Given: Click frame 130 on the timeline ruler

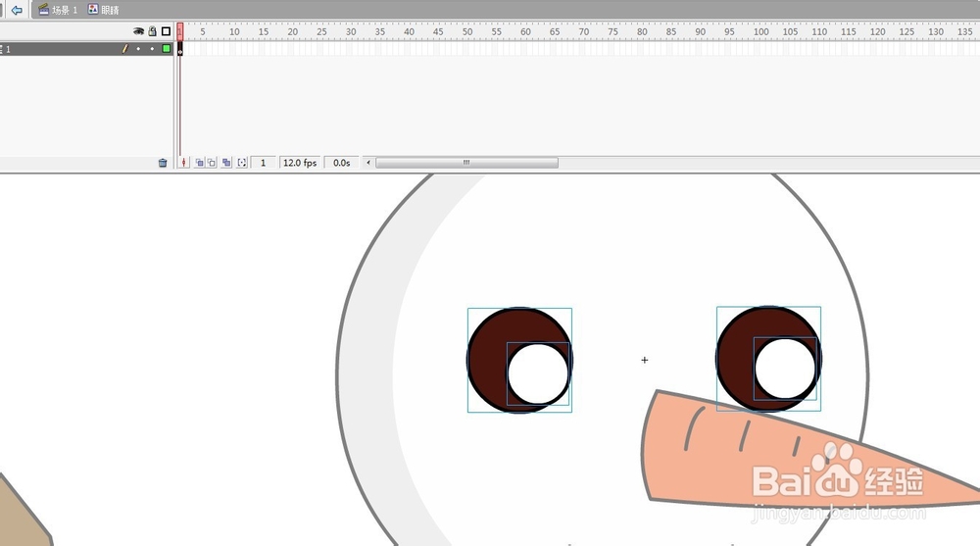Looking at the screenshot, I should click(936, 31).
